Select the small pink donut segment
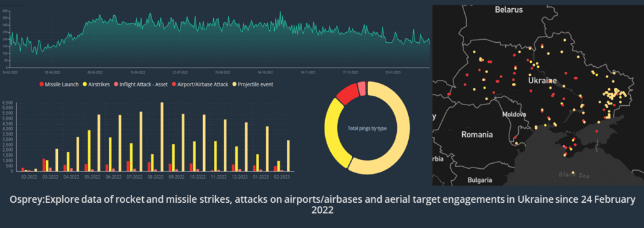 [362, 88]
